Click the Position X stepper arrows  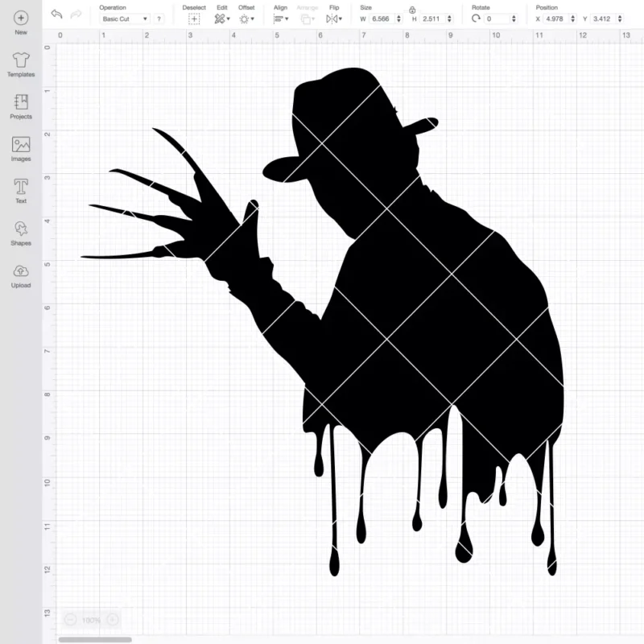[573, 19]
